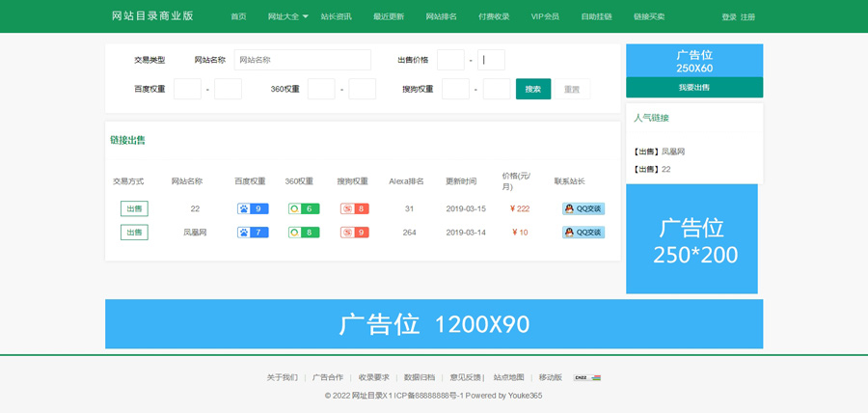Open QQ交谈 chat for site 22

(583, 208)
